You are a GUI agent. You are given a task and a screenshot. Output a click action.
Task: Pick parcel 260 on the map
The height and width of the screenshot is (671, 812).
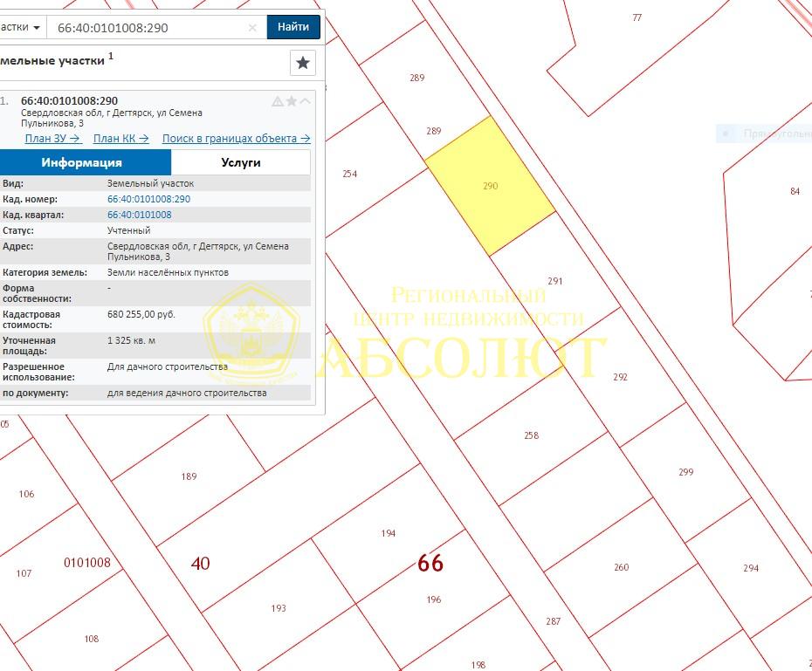(x=622, y=567)
